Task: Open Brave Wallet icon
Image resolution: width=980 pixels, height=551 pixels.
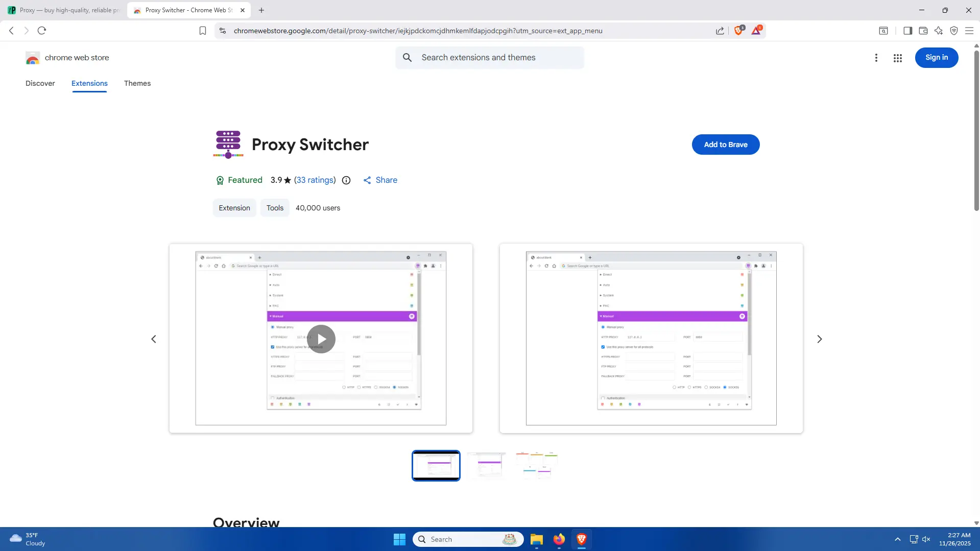Action: pyautogui.click(x=923, y=31)
